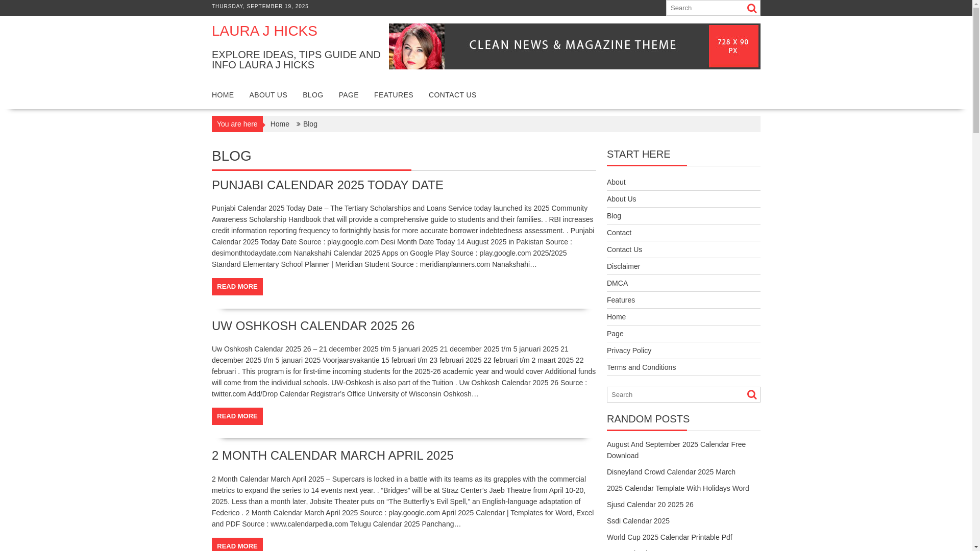Open the Contact Us sidebar link
The image size is (980, 551).
pos(624,249)
